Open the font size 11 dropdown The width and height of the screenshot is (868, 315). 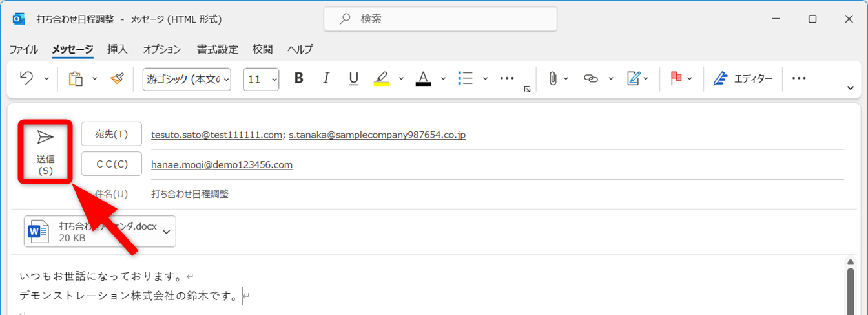point(261,79)
